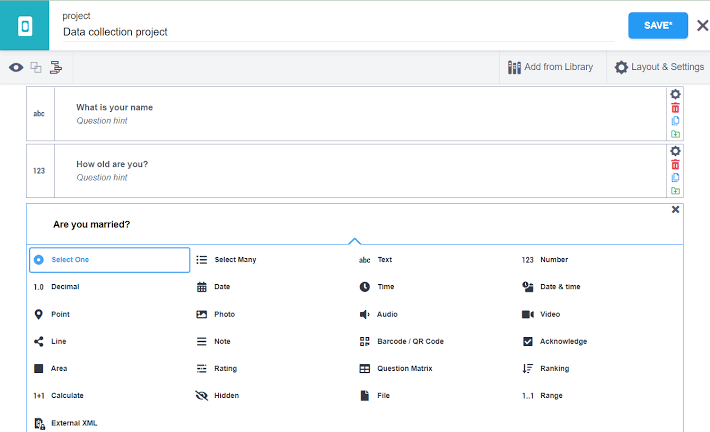This screenshot has width=710, height=432.
Task: Add the age question to library
Action: (x=675, y=190)
